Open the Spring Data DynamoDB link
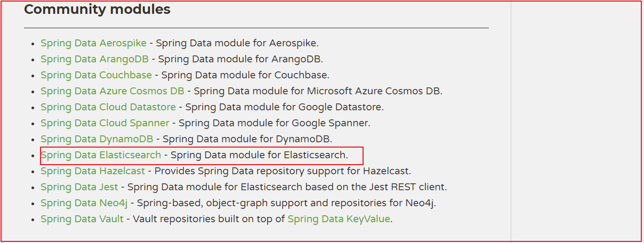The height and width of the screenshot is (243, 644). click(x=96, y=139)
